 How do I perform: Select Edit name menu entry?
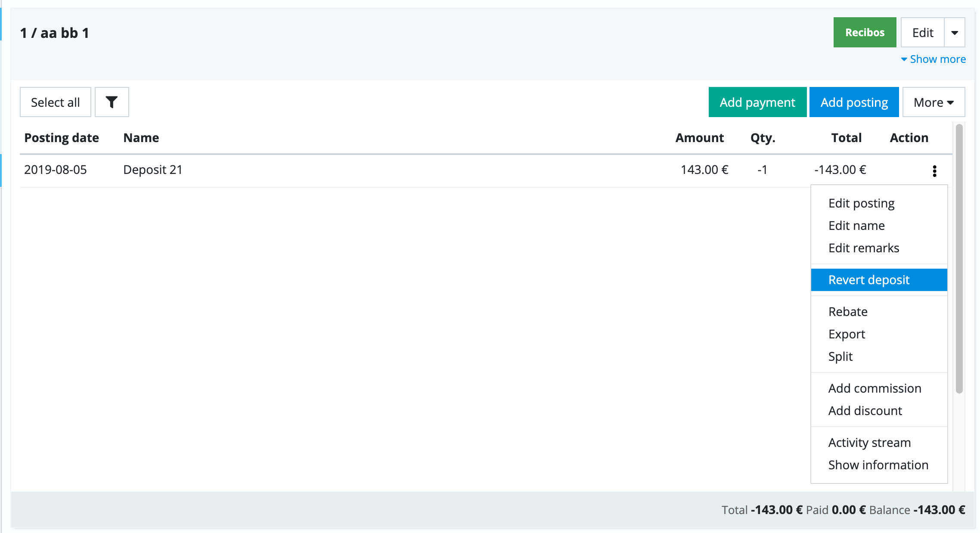(856, 226)
